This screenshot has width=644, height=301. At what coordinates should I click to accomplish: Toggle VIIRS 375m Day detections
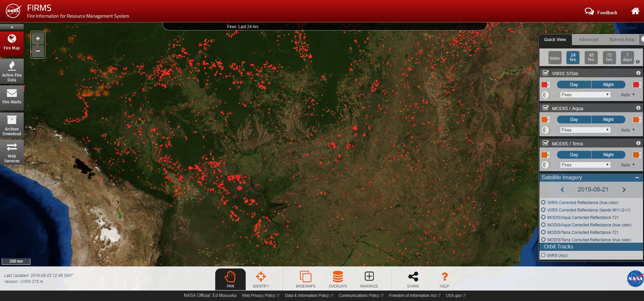(x=574, y=84)
